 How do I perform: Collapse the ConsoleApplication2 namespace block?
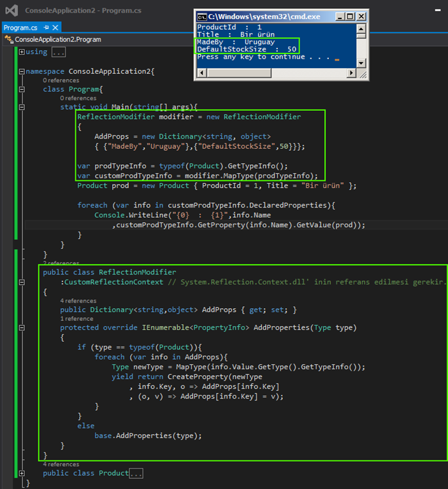click(x=22, y=71)
